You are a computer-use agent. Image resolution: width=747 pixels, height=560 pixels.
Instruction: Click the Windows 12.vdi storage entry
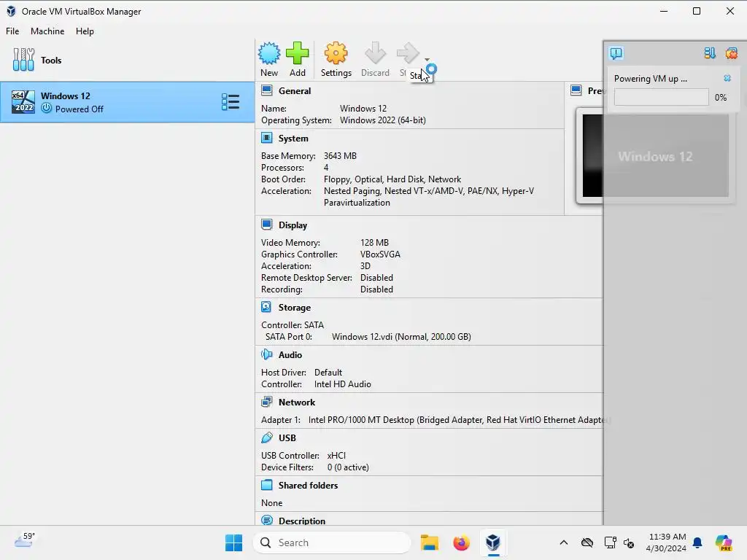coord(401,337)
